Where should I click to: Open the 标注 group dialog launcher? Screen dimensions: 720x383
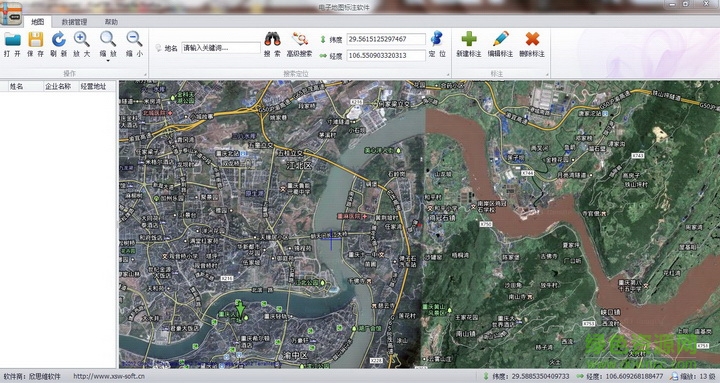click(x=547, y=74)
